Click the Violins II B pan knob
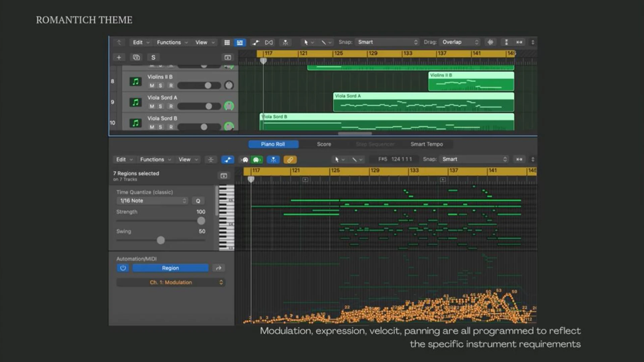Image resolution: width=644 pixels, height=362 pixels. tap(229, 85)
